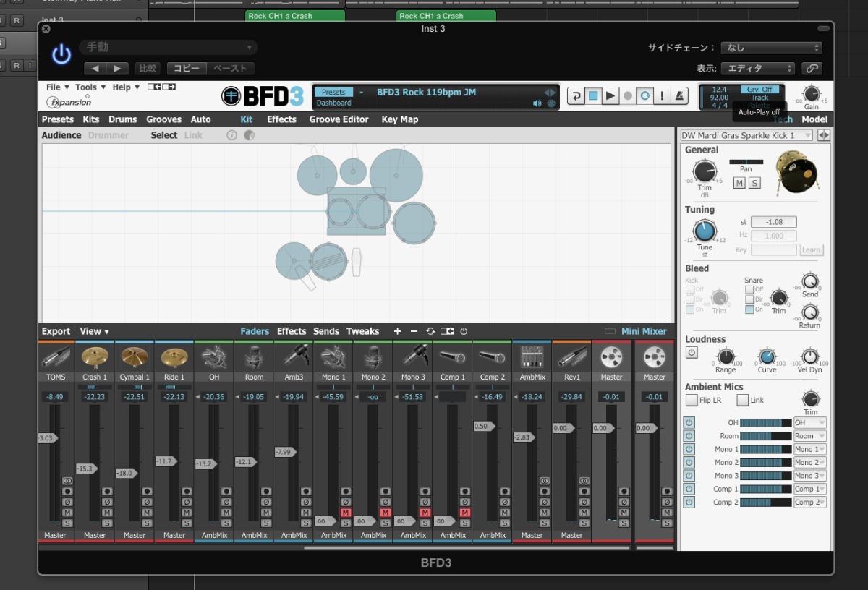
Task: Toggle the loop cycle button in transport
Action: point(644,95)
